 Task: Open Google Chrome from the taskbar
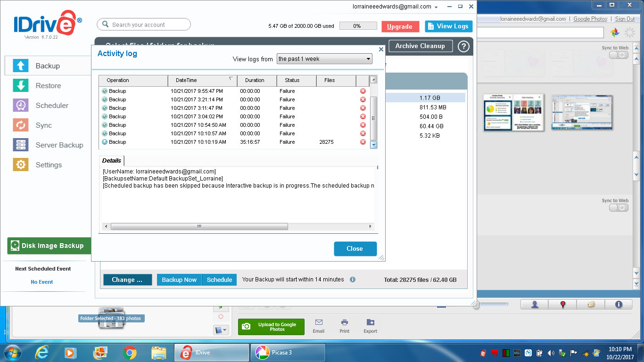130,353
